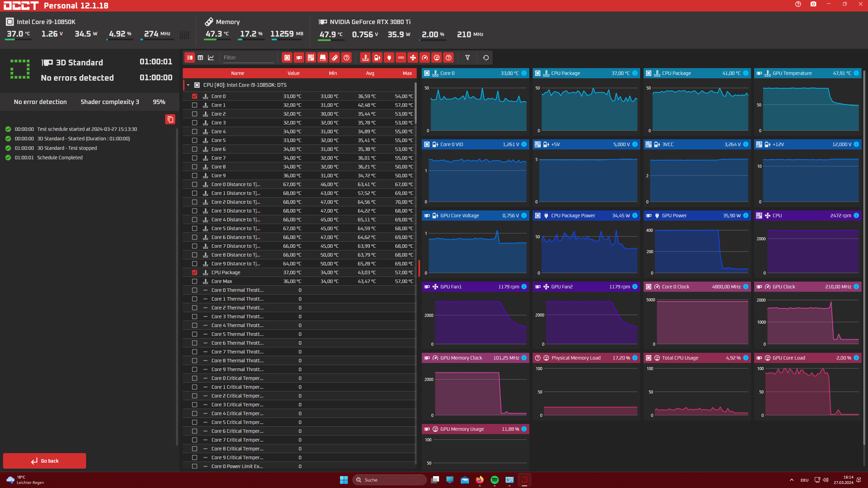Screen dimensions: 868x488
Task: Open info for the Core 0 Clock graph
Action: [x=746, y=287]
